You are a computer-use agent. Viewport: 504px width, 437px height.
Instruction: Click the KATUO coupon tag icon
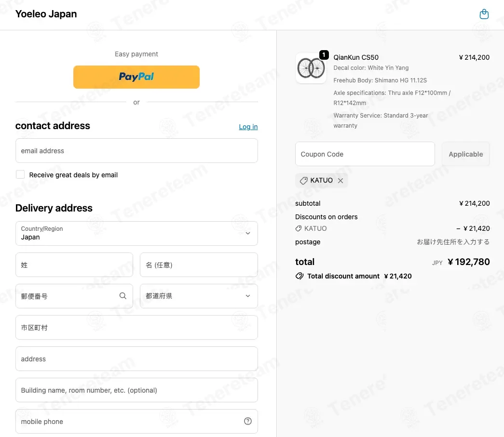click(x=303, y=181)
